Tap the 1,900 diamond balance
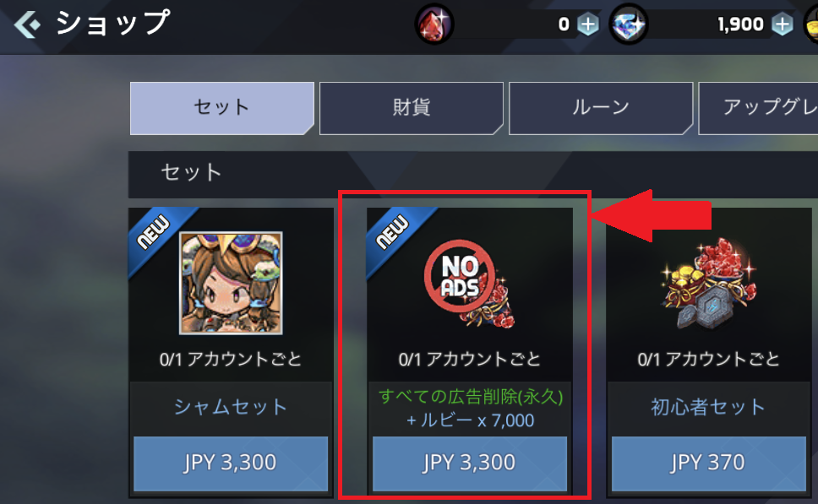 point(740,24)
